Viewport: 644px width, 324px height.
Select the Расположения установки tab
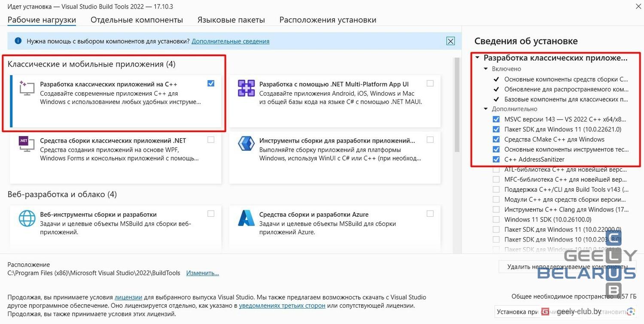coord(328,20)
